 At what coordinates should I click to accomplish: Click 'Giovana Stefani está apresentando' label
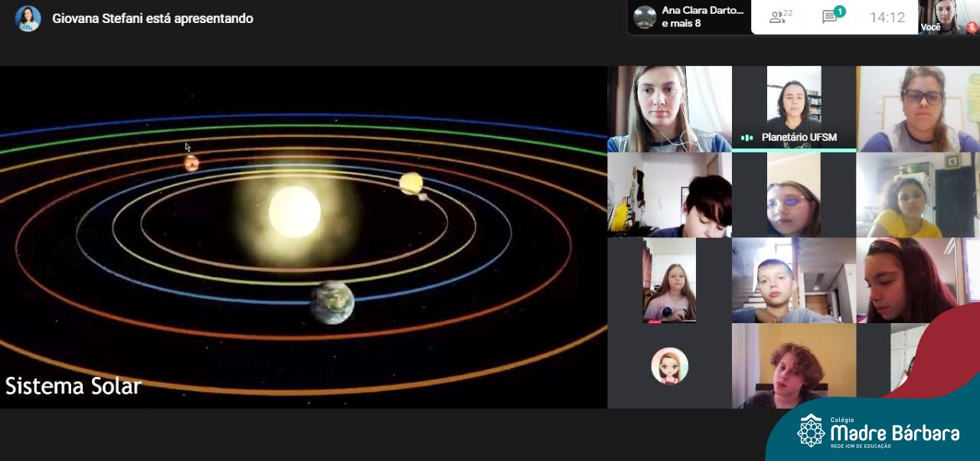152,18
